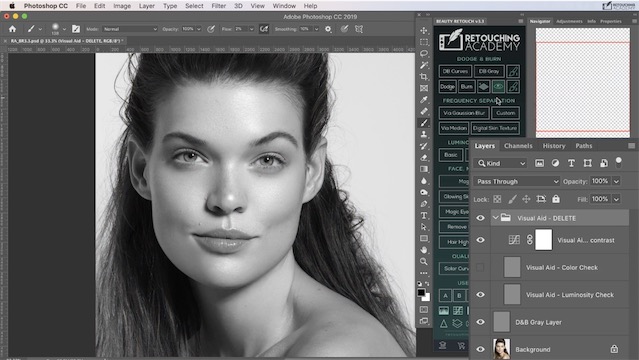Toggle lock all button
Image resolution: width=639 pixels, height=360 pixels.
tap(556, 199)
